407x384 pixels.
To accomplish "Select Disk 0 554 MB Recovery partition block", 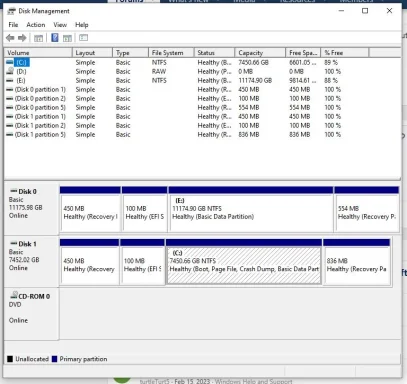I will (367, 209).
